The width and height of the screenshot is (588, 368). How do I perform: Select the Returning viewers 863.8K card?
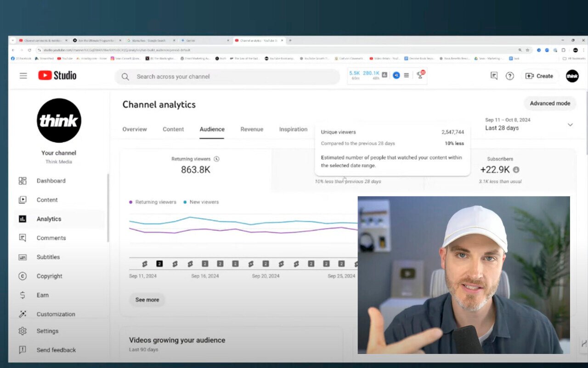click(196, 170)
